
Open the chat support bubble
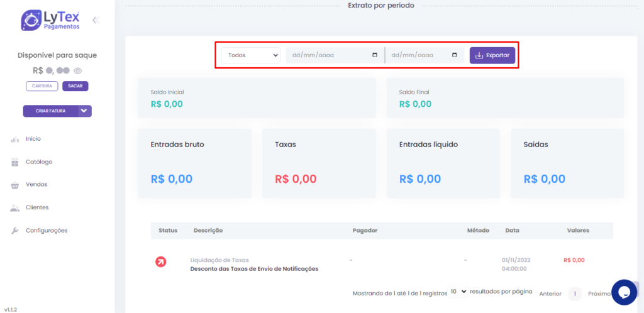pyautogui.click(x=624, y=292)
